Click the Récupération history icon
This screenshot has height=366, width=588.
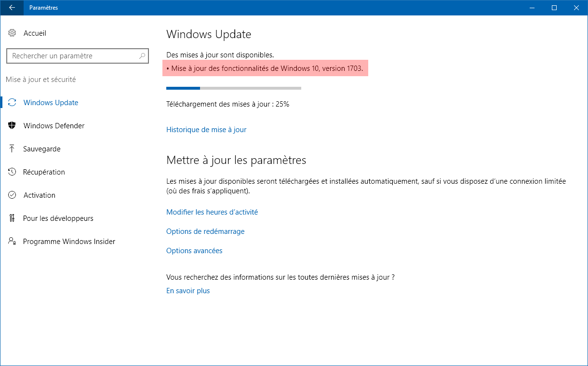(x=12, y=172)
